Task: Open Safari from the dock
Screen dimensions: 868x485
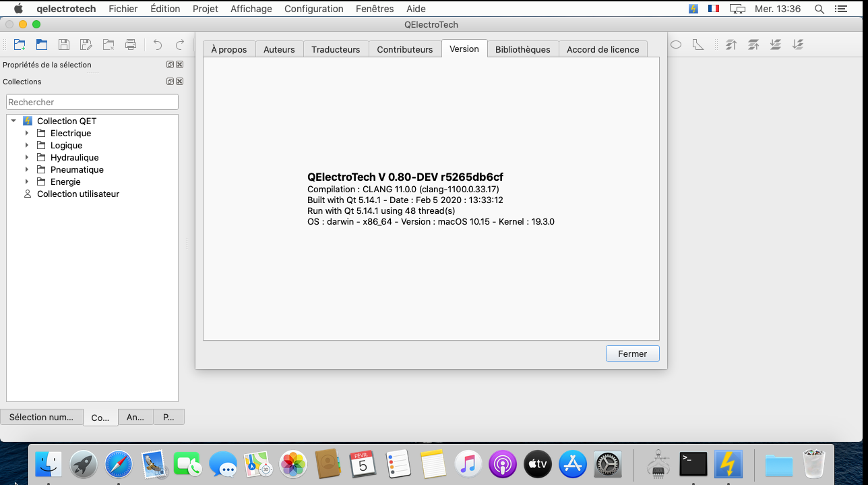Action: click(x=119, y=464)
